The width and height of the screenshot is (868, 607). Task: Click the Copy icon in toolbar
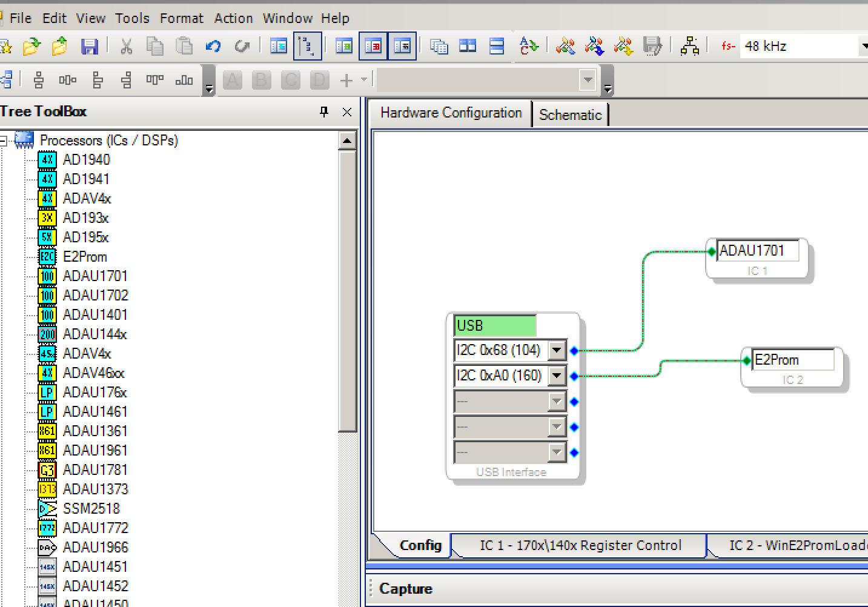[x=155, y=46]
